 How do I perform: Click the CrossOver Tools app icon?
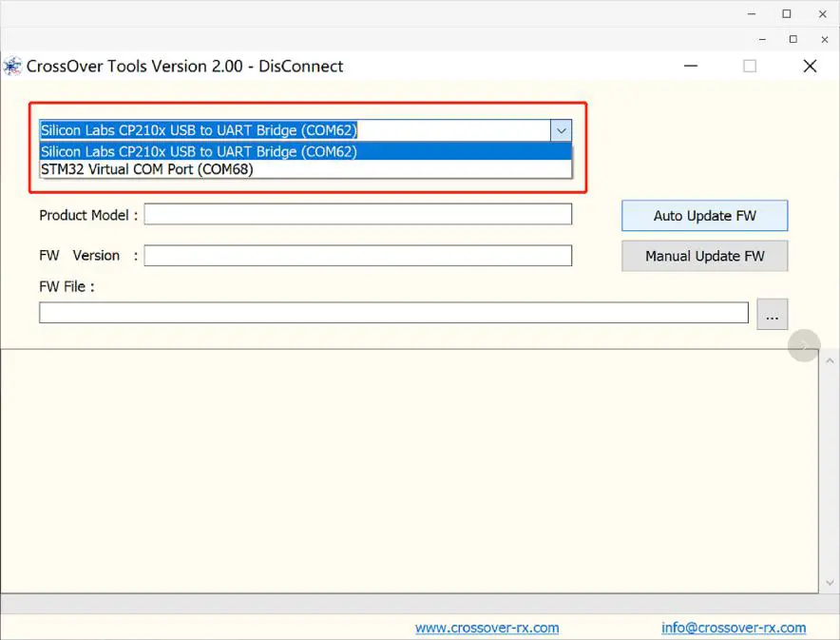[x=12, y=66]
